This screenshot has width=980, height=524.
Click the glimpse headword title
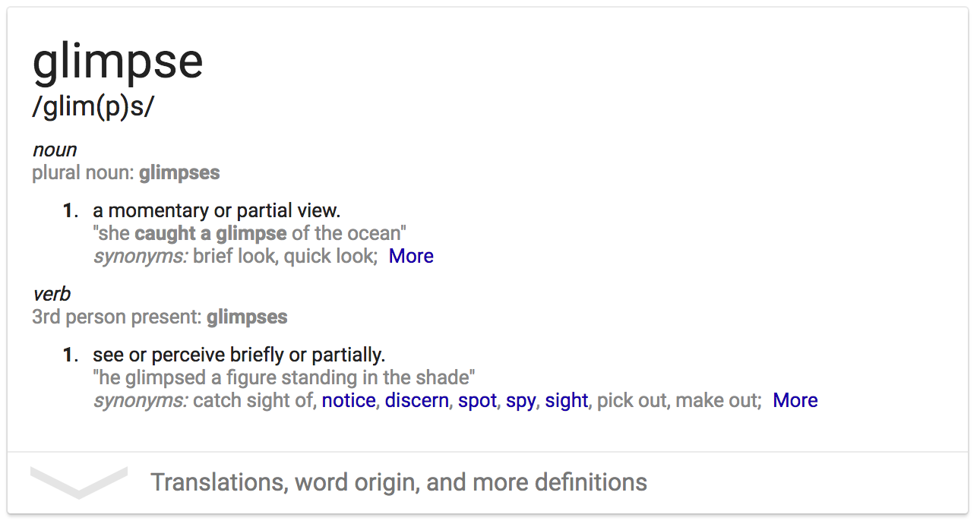[x=118, y=62]
